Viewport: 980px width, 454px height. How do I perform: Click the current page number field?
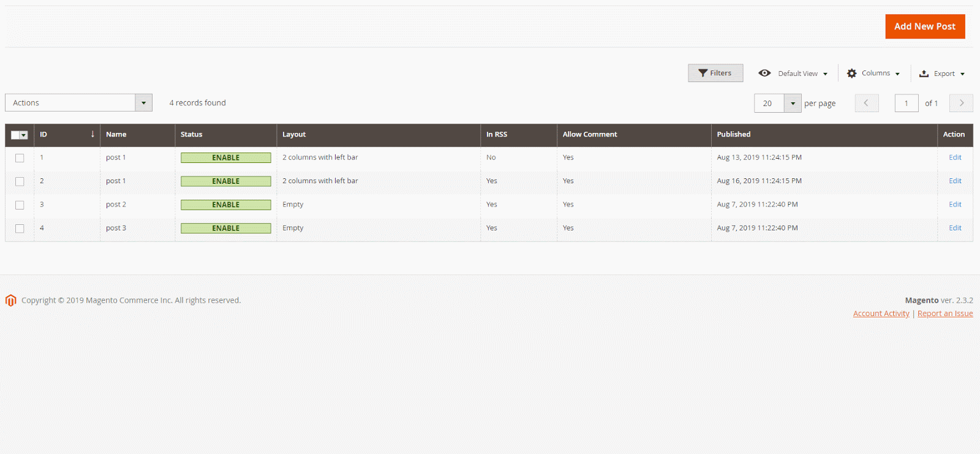(x=906, y=104)
